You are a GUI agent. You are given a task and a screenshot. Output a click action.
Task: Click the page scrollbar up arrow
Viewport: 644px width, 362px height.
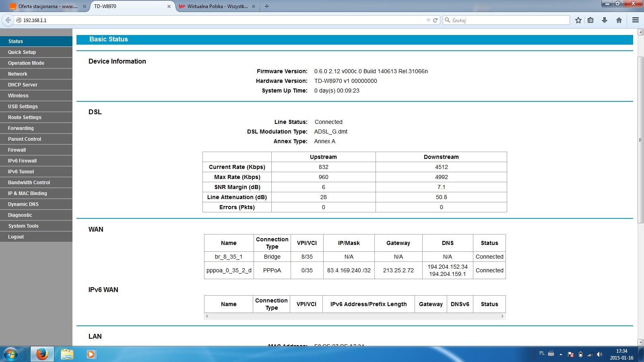point(641,32)
